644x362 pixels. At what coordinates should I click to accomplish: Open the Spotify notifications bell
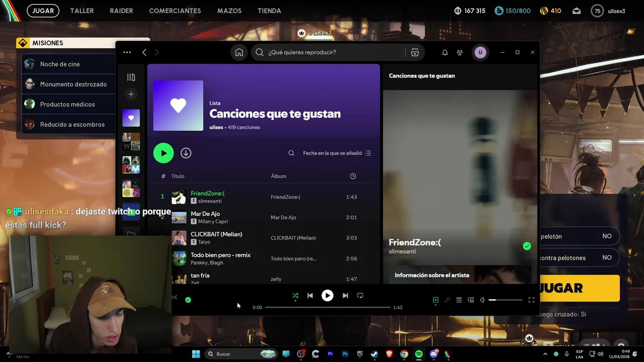pos(445,52)
